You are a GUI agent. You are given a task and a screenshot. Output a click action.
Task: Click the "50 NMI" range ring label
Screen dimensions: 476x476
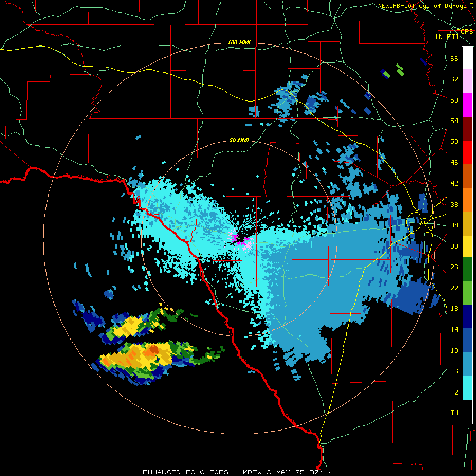pos(239,140)
